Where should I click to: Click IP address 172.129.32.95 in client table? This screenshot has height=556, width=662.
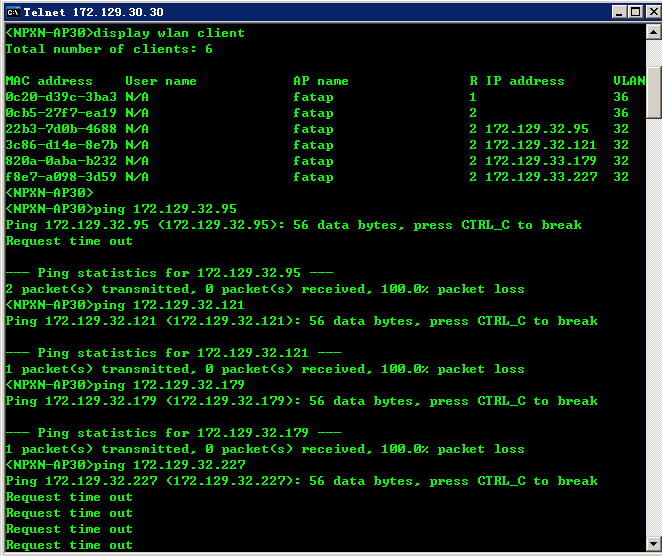tap(537, 129)
